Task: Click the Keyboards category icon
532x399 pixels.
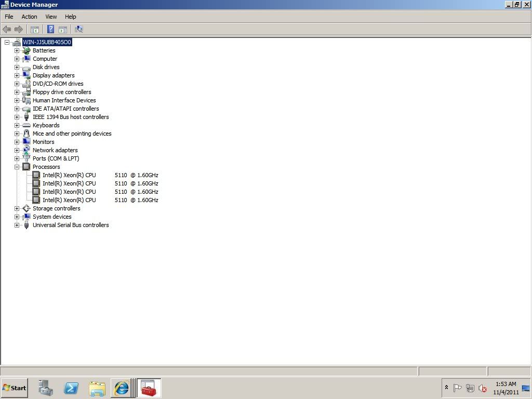Action: (26, 125)
